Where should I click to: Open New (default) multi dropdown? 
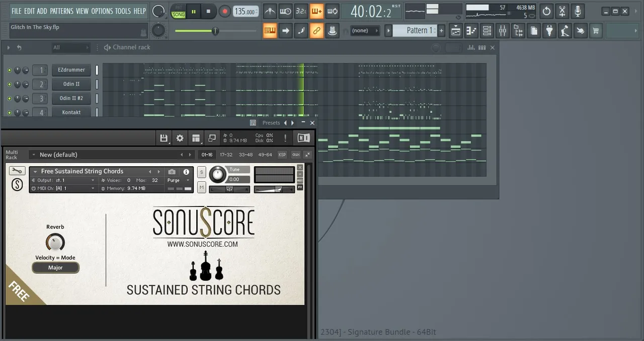[x=111, y=155]
